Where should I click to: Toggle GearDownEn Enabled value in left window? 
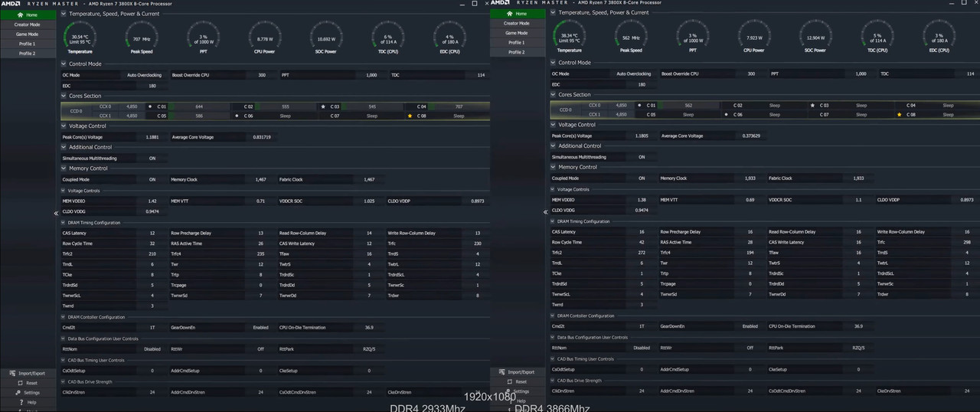point(260,327)
